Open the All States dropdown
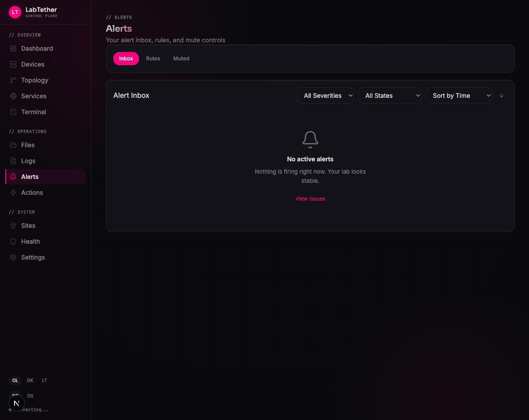Viewport: 529px width, 420px height. pyautogui.click(x=390, y=96)
